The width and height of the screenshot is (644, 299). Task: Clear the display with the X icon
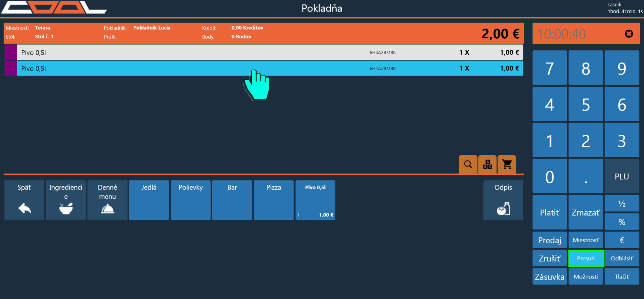pos(629,34)
